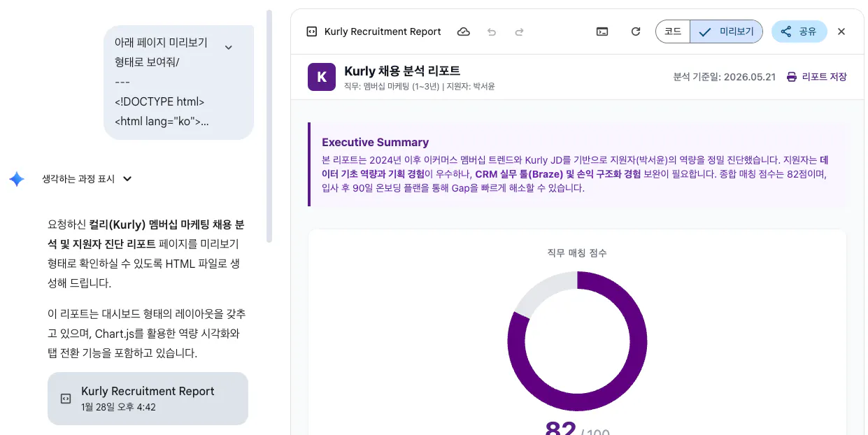Select the undo arrow icon

click(492, 31)
